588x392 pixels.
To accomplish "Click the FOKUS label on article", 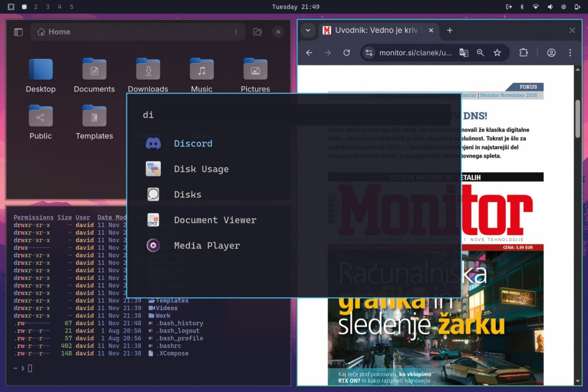I will [528, 87].
